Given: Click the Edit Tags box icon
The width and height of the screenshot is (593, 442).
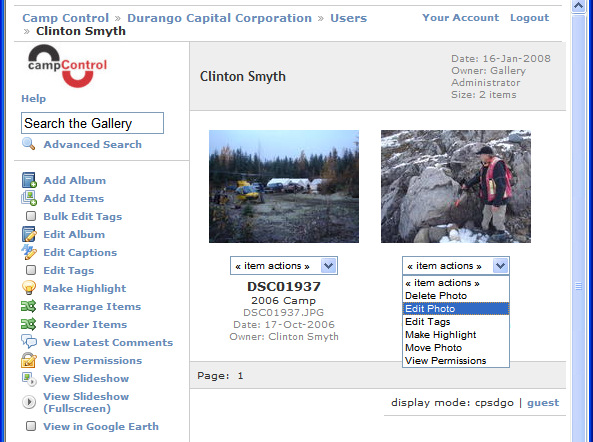Looking at the screenshot, I should click(x=31, y=270).
